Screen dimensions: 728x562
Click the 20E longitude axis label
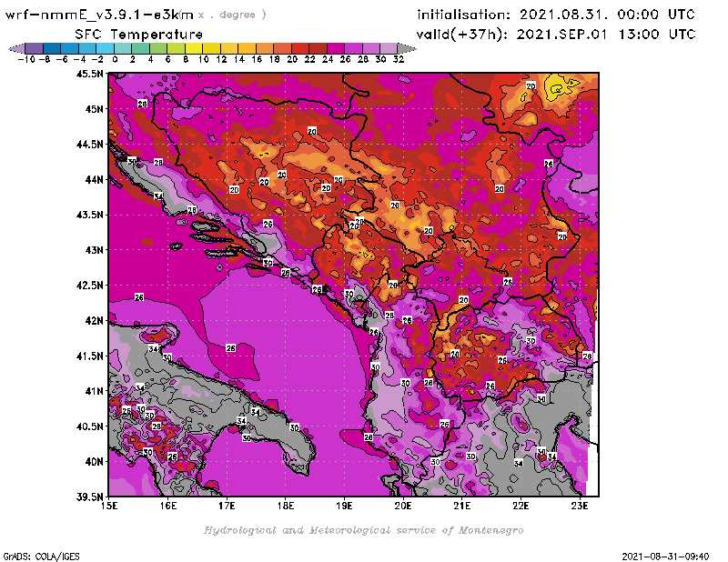(x=403, y=506)
